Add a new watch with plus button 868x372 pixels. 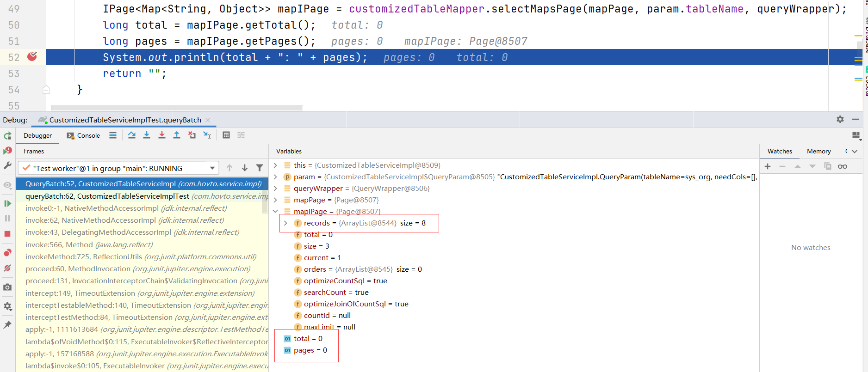(x=768, y=166)
